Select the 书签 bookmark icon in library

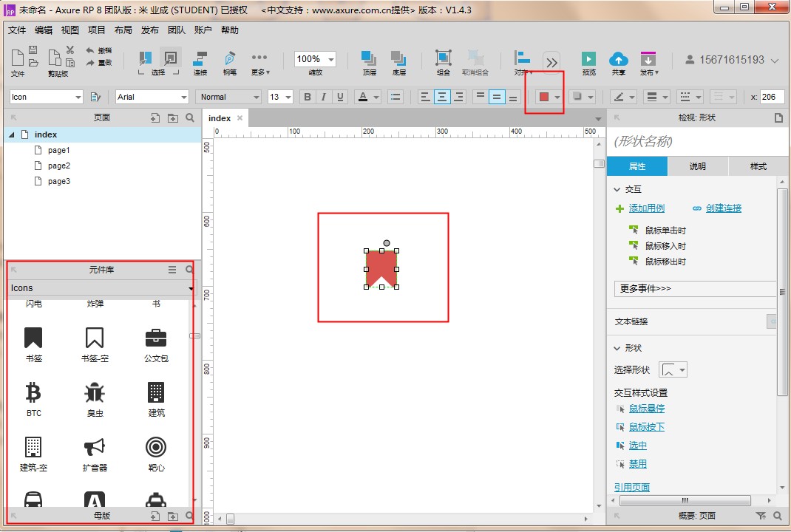coord(33,338)
